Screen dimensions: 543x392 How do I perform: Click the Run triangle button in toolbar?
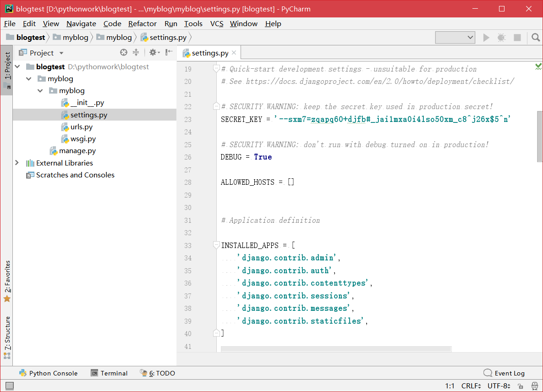(486, 38)
